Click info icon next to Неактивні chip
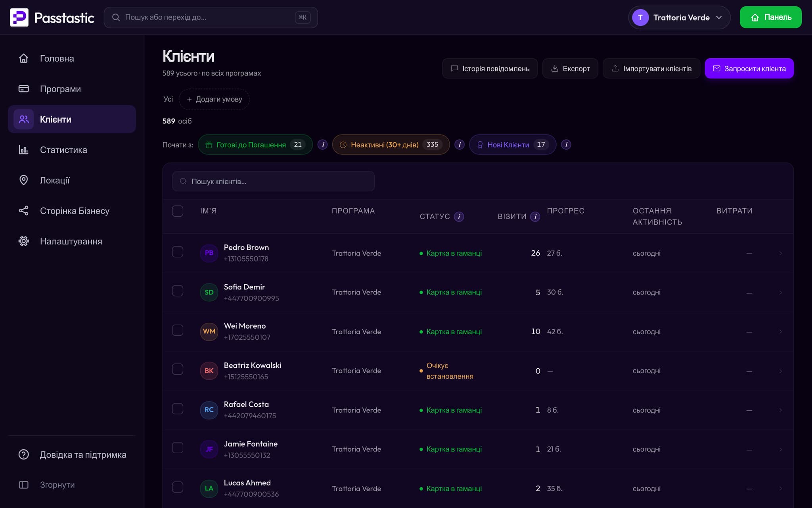 click(460, 145)
